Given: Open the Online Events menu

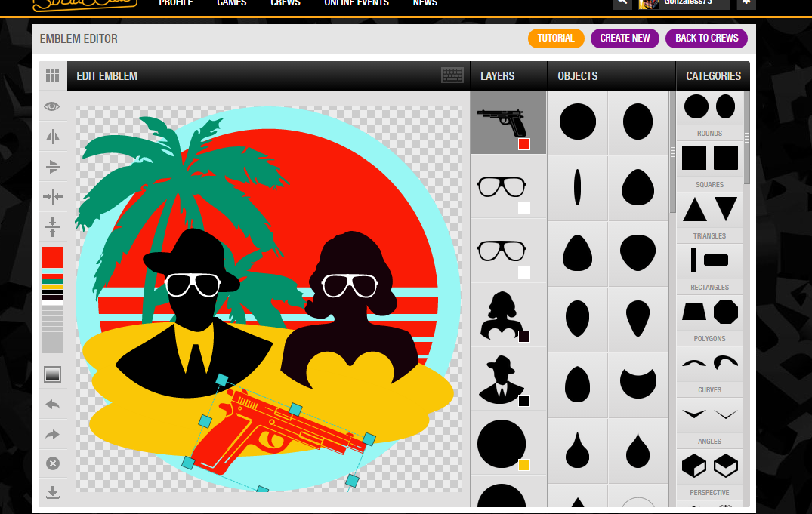Looking at the screenshot, I should 357,3.
